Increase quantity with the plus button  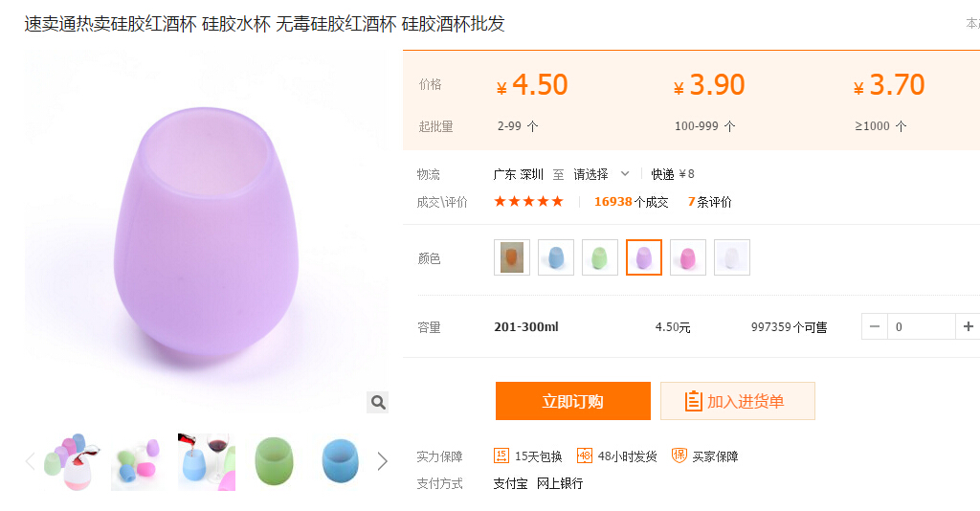point(968,327)
